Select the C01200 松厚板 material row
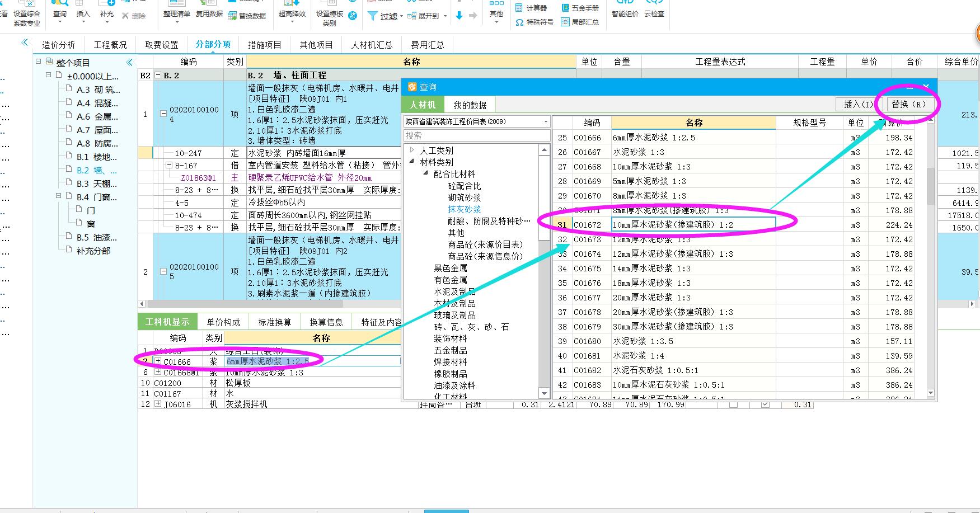The height and width of the screenshot is (513, 980). [270, 383]
